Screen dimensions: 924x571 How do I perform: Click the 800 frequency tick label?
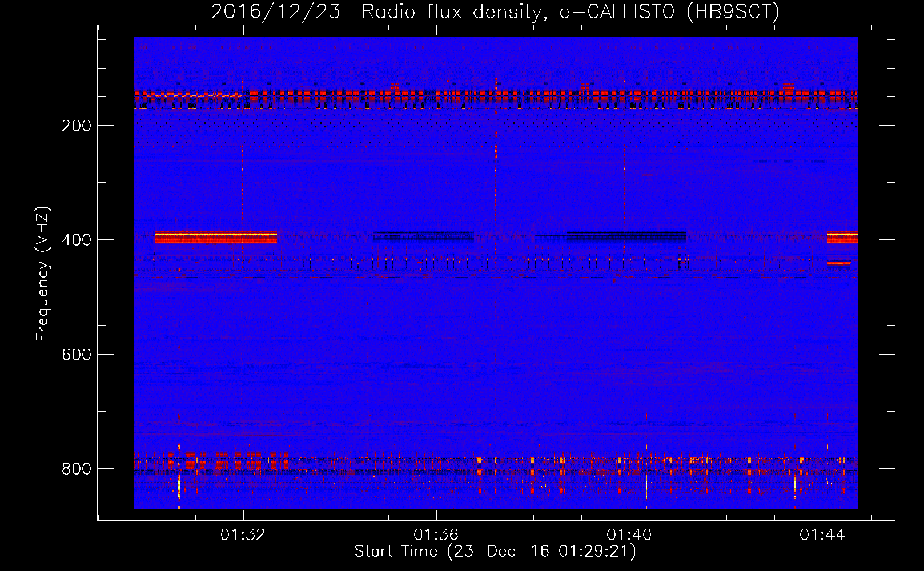pos(77,469)
